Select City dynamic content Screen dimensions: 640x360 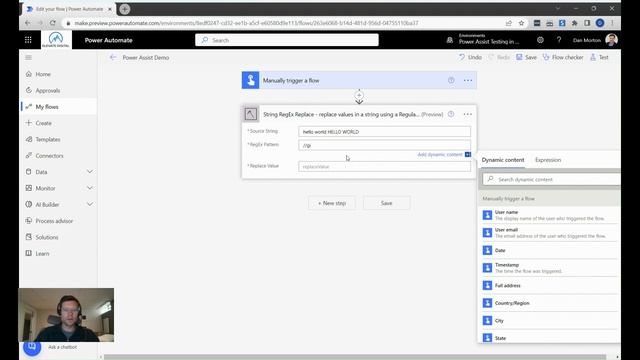click(550, 320)
